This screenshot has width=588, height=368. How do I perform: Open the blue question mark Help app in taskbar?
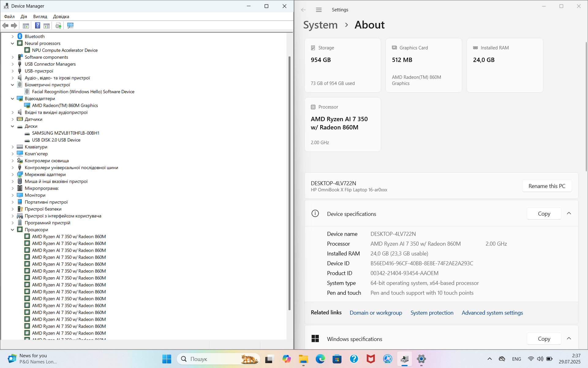coord(354,359)
